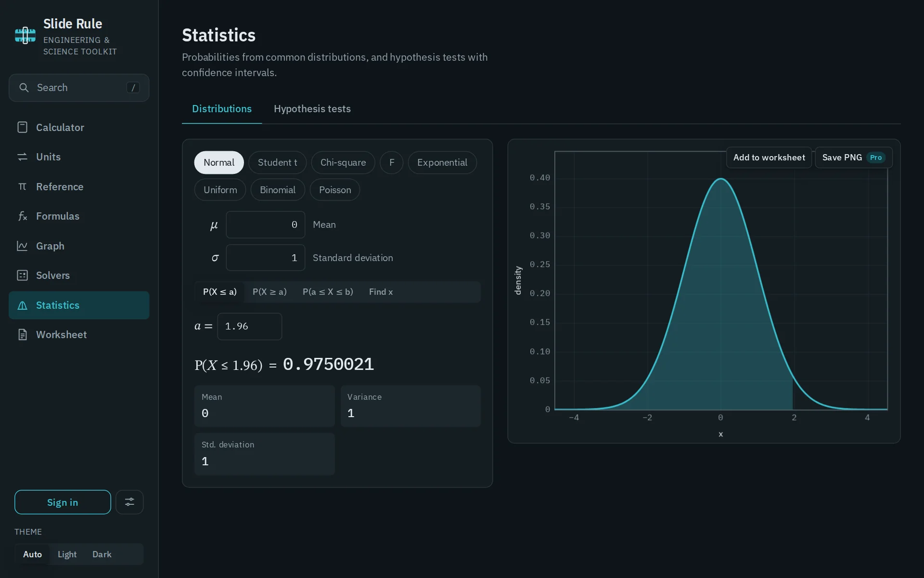Switch to Hypothesis tests tab
Screen dimensions: 924x578
[x=312, y=109]
